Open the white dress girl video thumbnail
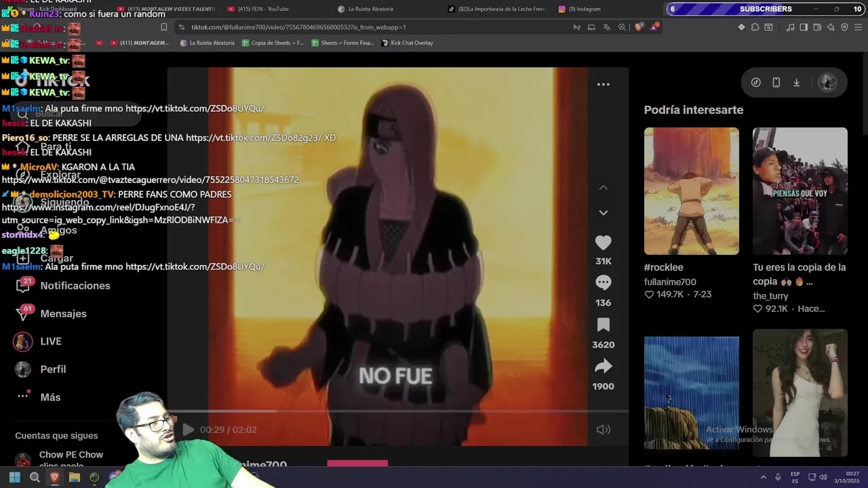The height and width of the screenshot is (488, 868). 800,393
